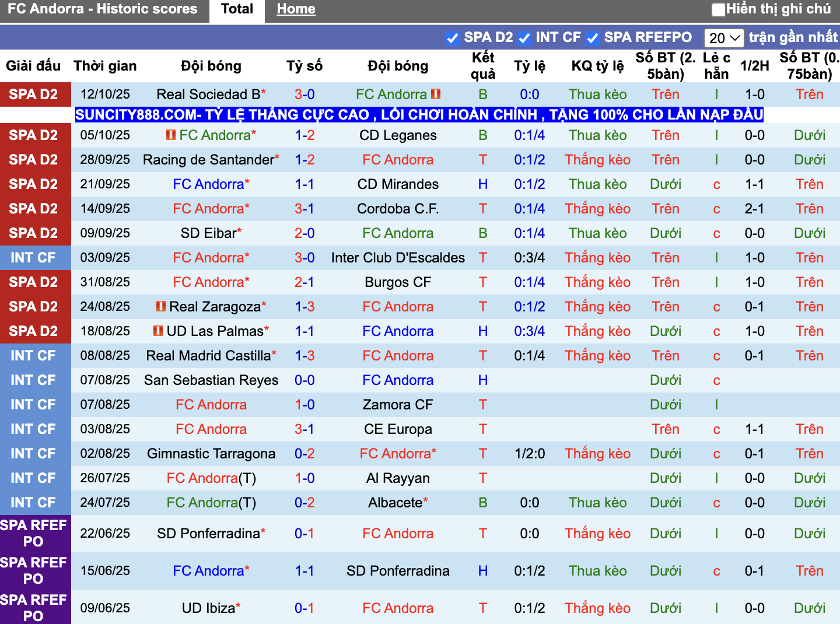840x624 pixels.
Task: Click the red card icon next to Real Zaragoza
Action: (x=161, y=306)
